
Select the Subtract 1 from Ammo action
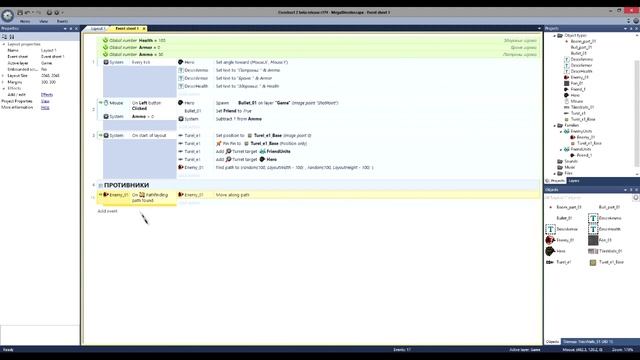coord(239,119)
